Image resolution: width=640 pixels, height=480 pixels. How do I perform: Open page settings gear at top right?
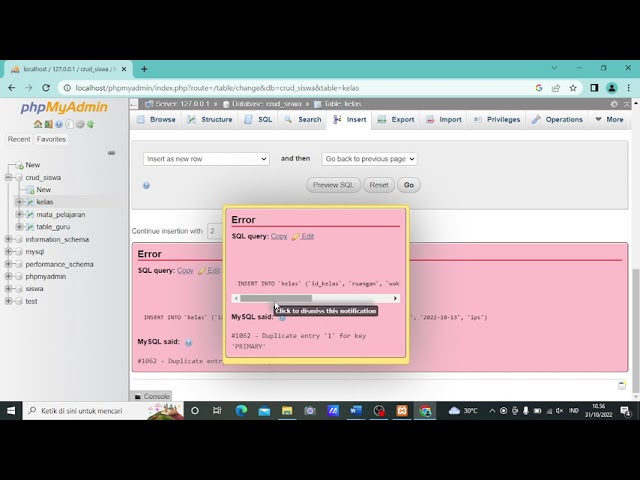point(614,104)
